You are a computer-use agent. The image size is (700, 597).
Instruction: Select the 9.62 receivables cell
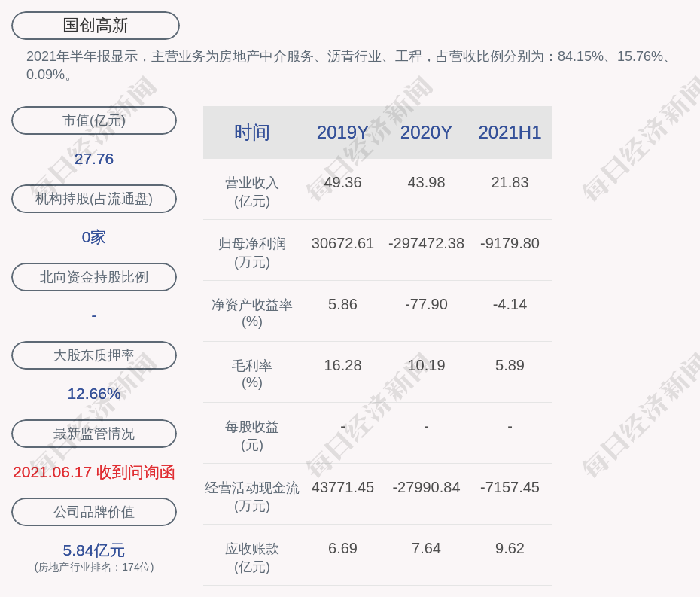click(x=510, y=548)
